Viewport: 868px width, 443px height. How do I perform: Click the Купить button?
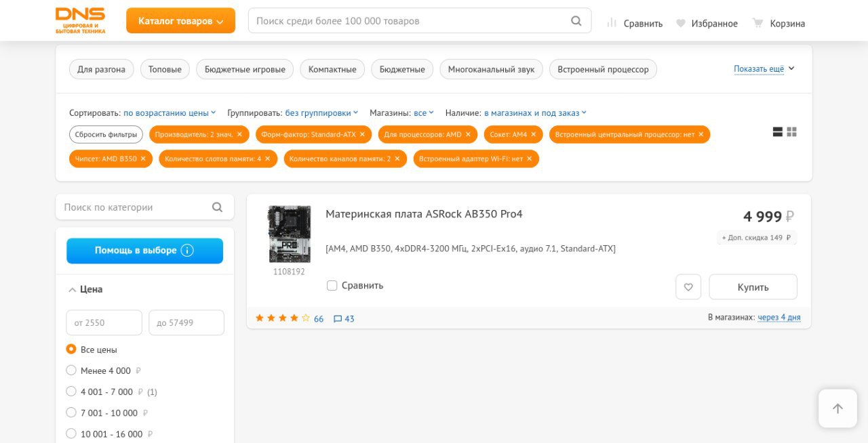tap(753, 287)
